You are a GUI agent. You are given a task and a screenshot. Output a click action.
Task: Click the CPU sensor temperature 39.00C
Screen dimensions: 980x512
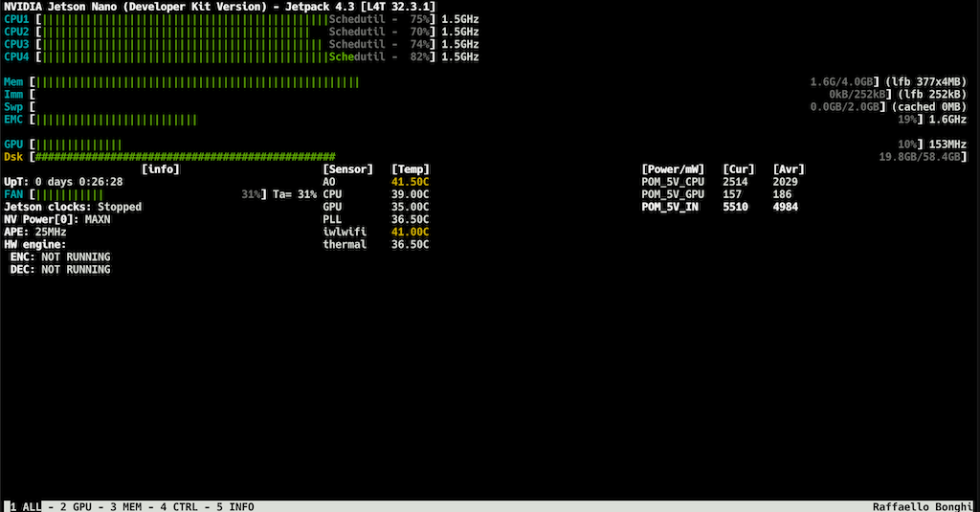410,194
